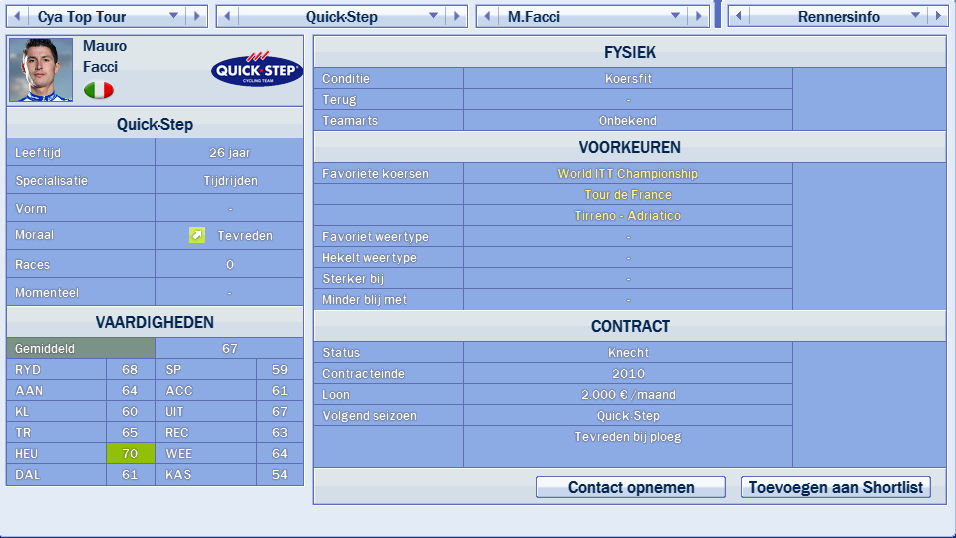Click Mauro Facci's rider portrait photo
Screen dimensions: 956x538
pos(41,70)
